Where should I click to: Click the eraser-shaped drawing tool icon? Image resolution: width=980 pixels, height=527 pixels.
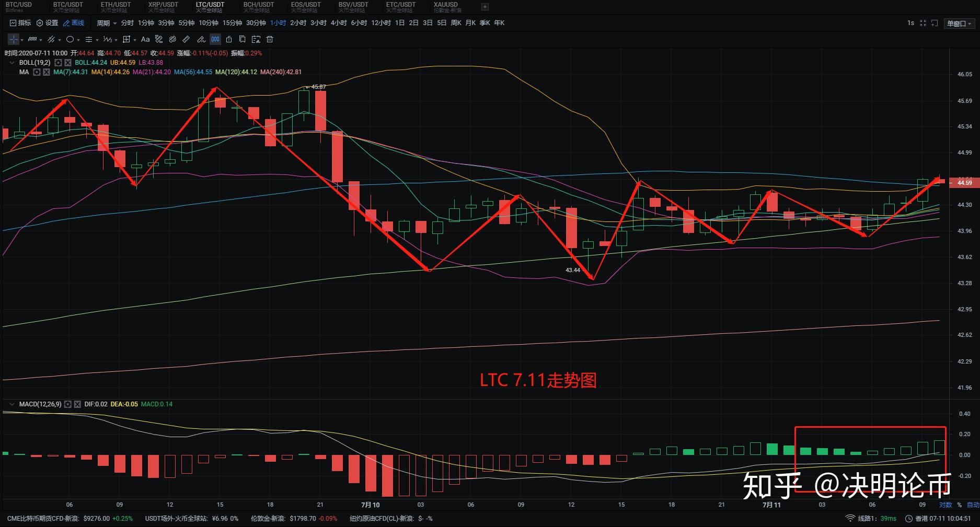pos(186,39)
